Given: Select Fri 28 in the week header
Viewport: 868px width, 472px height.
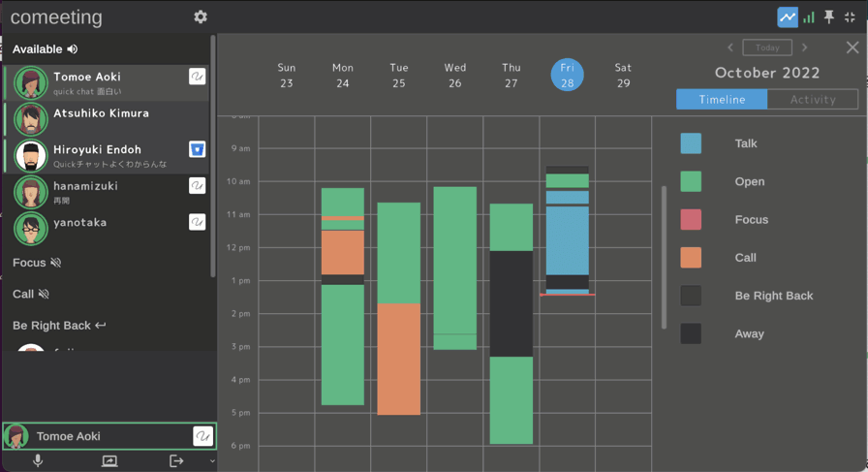Looking at the screenshot, I should [x=567, y=75].
